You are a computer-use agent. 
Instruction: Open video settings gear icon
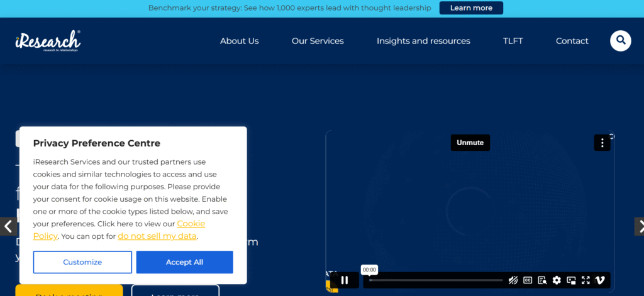(x=557, y=280)
